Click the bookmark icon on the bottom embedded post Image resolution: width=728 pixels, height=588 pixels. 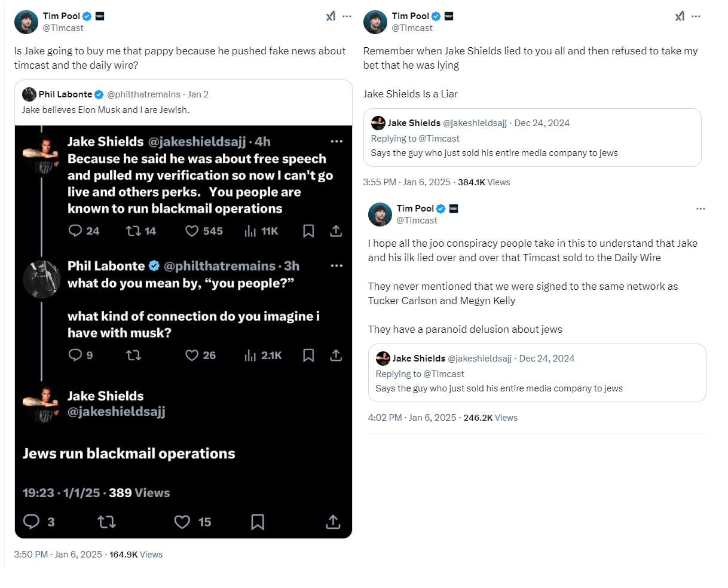pyautogui.click(x=258, y=522)
